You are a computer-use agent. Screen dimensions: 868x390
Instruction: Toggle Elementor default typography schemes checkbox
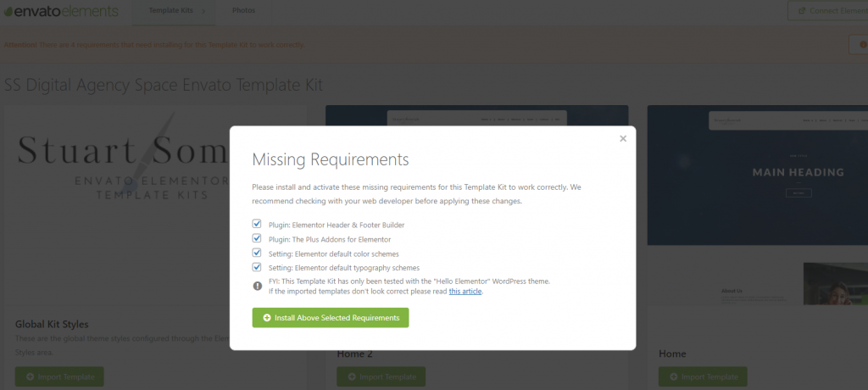pos(257,267)
